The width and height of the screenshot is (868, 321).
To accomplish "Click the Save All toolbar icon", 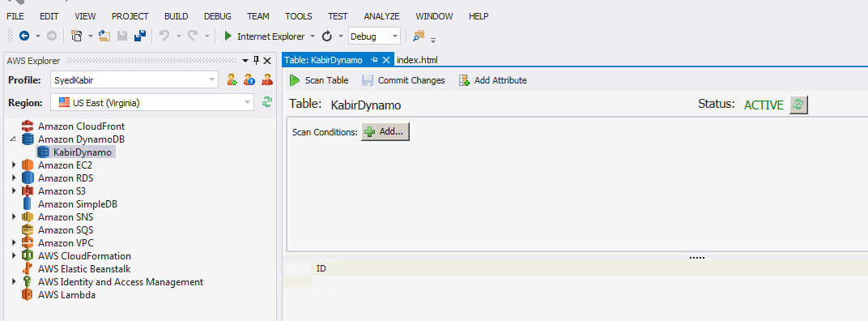I will (140, 36).
